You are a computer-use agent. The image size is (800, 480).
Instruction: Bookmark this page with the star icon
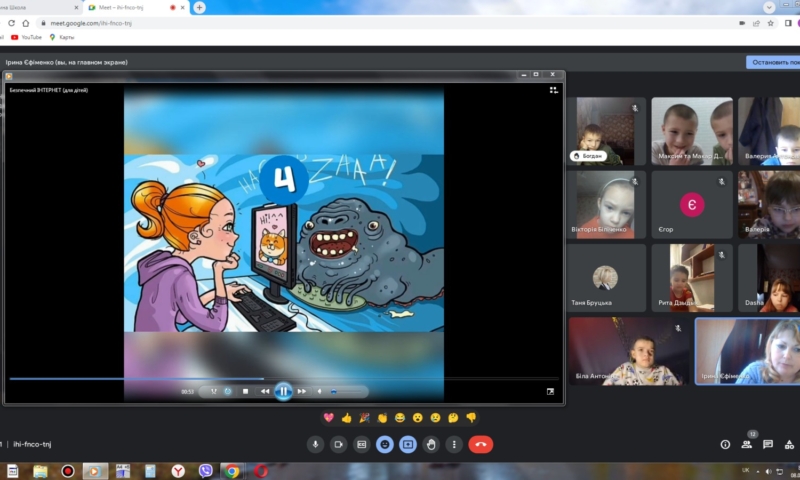click(770, 23)
